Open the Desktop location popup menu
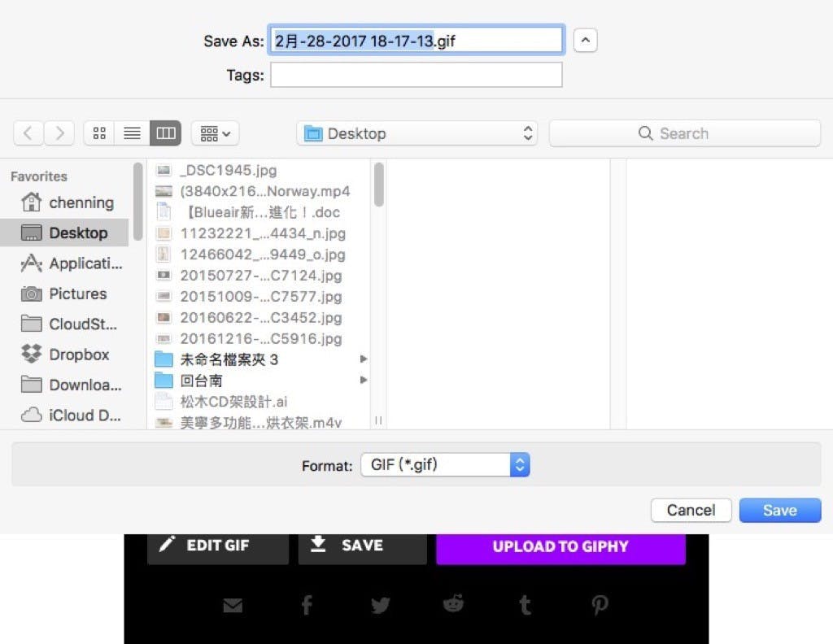Viewport: 833px width, 644px height. [x=417, y=133]
